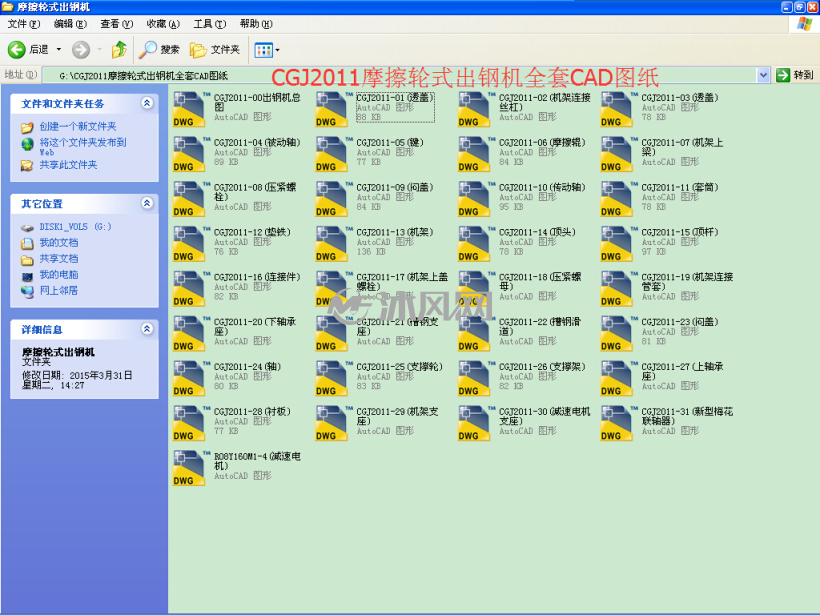Select CGJ2011-10 (传动轴) DWG icon

click(474, 199)
